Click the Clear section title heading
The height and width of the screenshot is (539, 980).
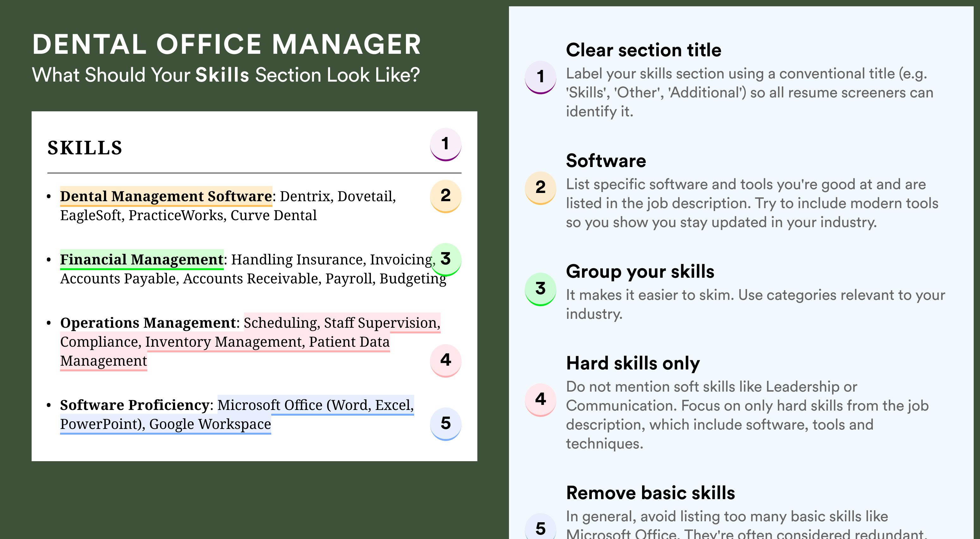pos(643,50)
